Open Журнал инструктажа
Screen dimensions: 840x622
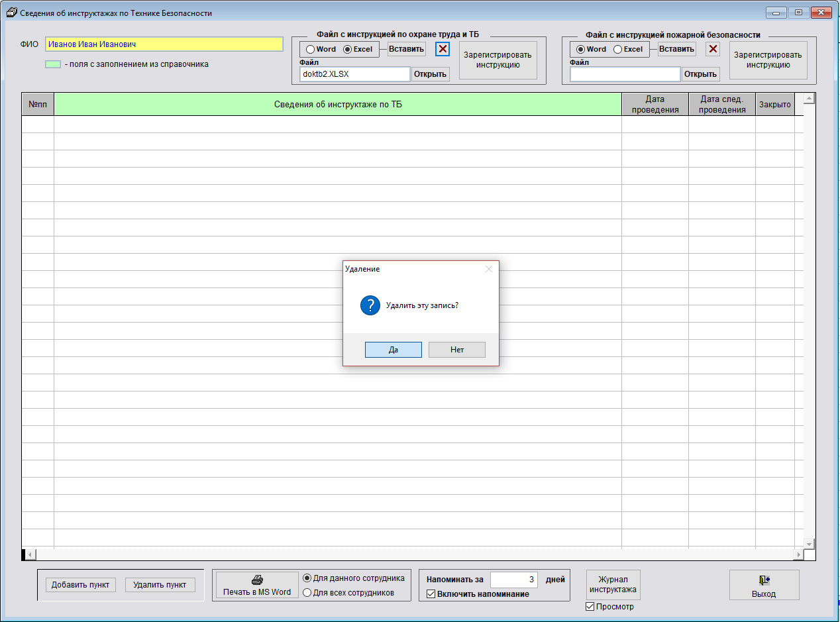tap(613, 584)
